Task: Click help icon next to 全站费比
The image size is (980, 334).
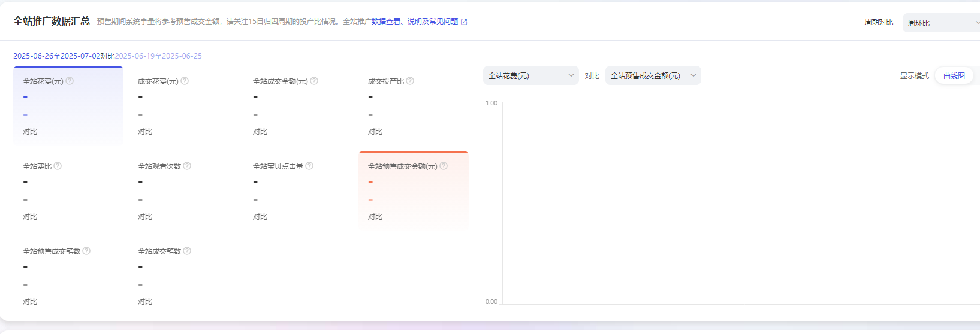Action: 58,166
